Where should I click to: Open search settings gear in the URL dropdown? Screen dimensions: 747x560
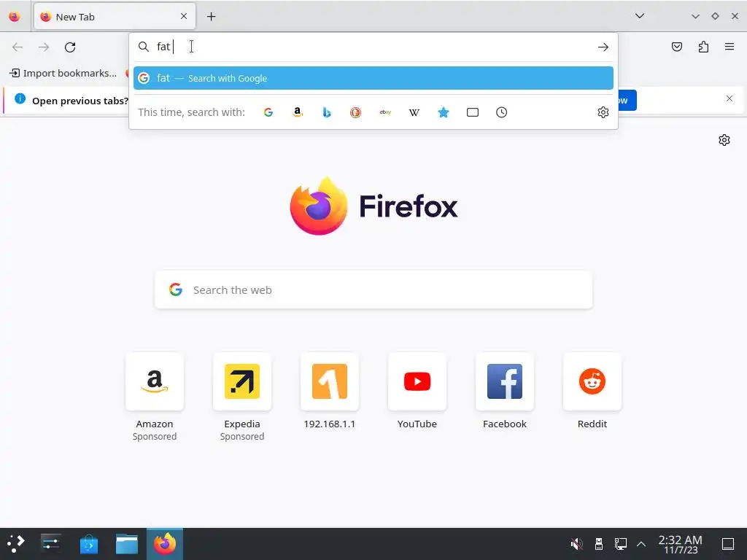603,112
